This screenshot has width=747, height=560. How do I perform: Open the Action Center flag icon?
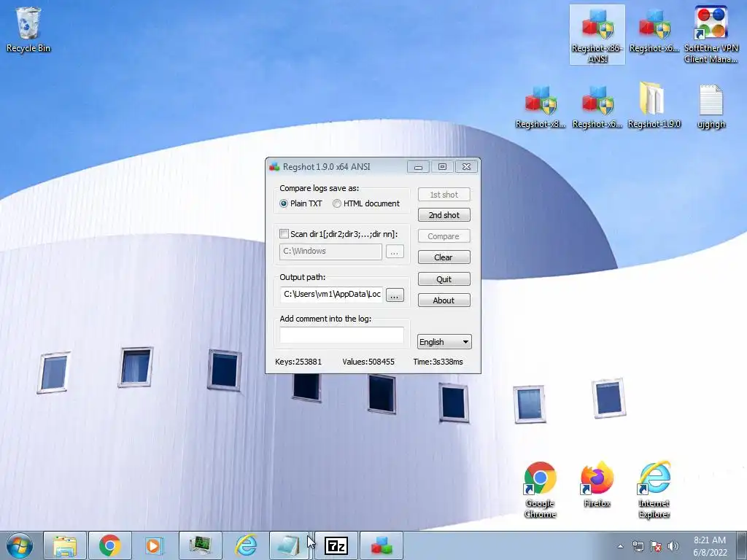(x=656, y=546)
